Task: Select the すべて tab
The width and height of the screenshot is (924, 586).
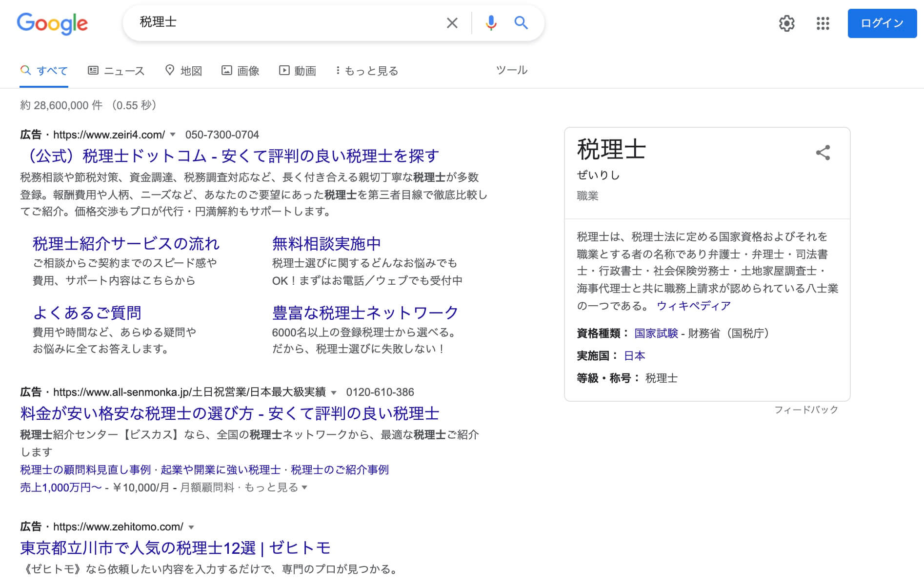Action: click(44, 71)
